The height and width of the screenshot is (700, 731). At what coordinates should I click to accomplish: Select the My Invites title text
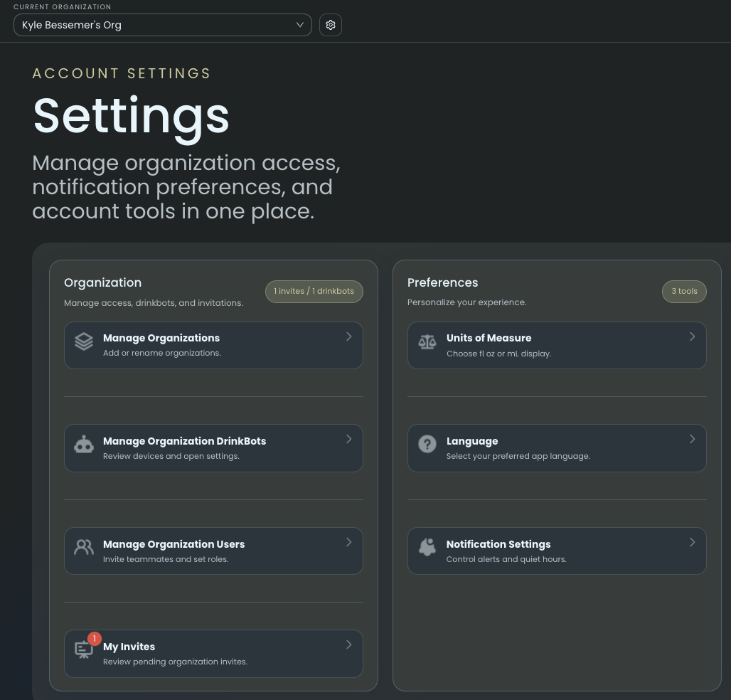coord(129,647)
